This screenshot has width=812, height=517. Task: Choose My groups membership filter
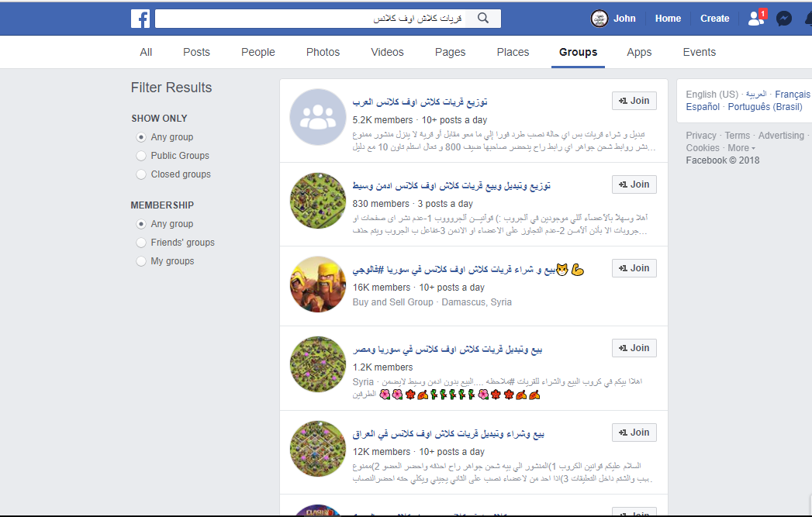tap(141, 261)
